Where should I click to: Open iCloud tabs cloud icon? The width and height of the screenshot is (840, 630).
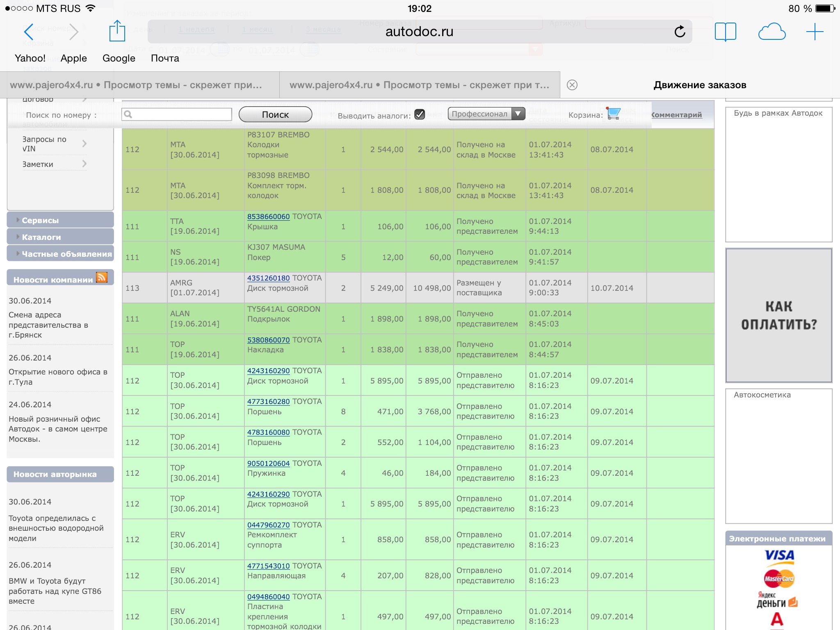pos(772,32)
